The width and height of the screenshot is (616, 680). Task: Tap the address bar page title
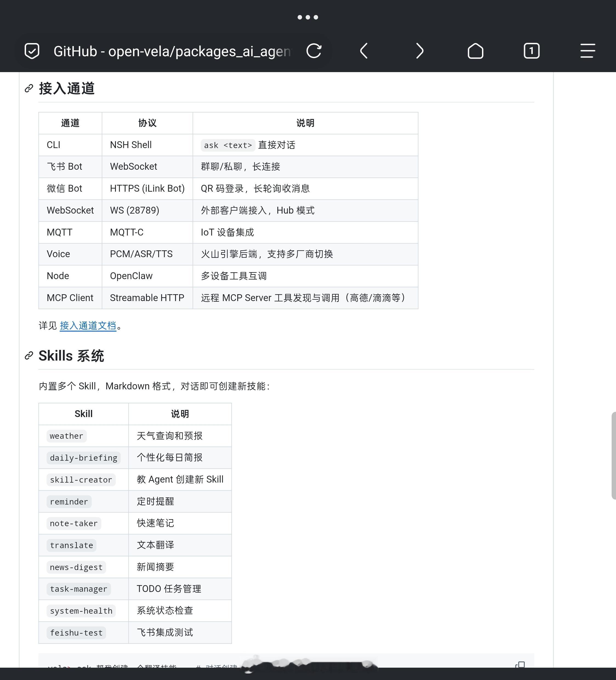[x=172, y=51]
